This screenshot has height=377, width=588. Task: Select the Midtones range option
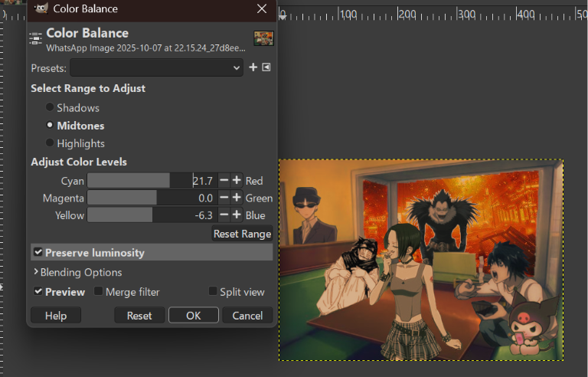click(x=51, y=126)
